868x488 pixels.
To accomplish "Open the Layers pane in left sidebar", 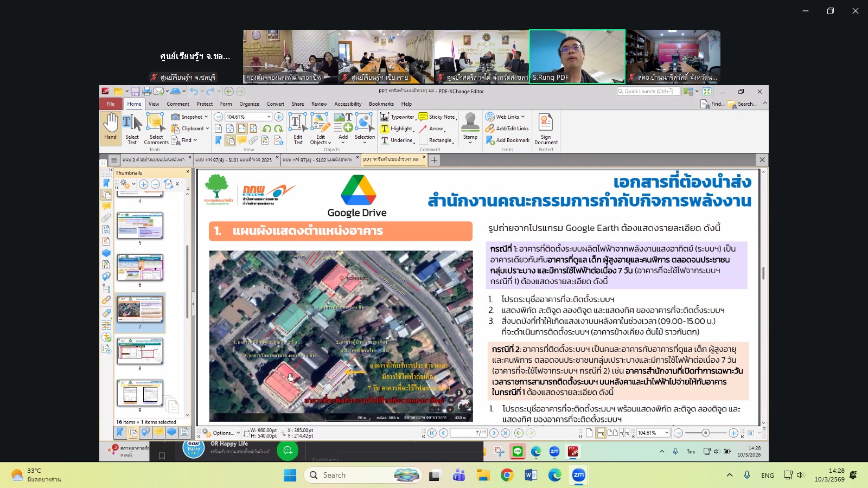I will [x=106, y=253].
